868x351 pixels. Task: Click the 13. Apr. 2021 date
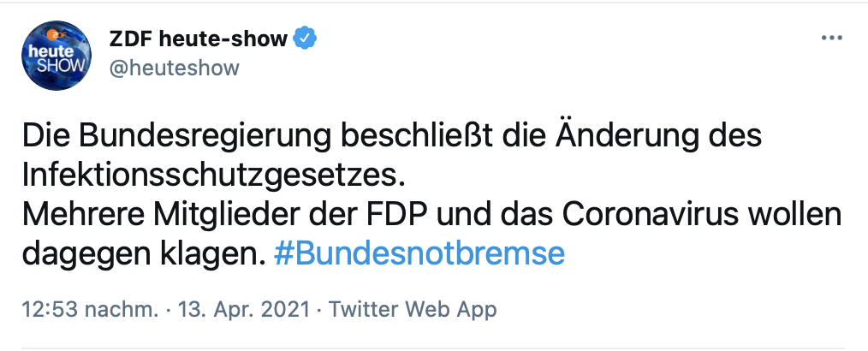[246, 308]
